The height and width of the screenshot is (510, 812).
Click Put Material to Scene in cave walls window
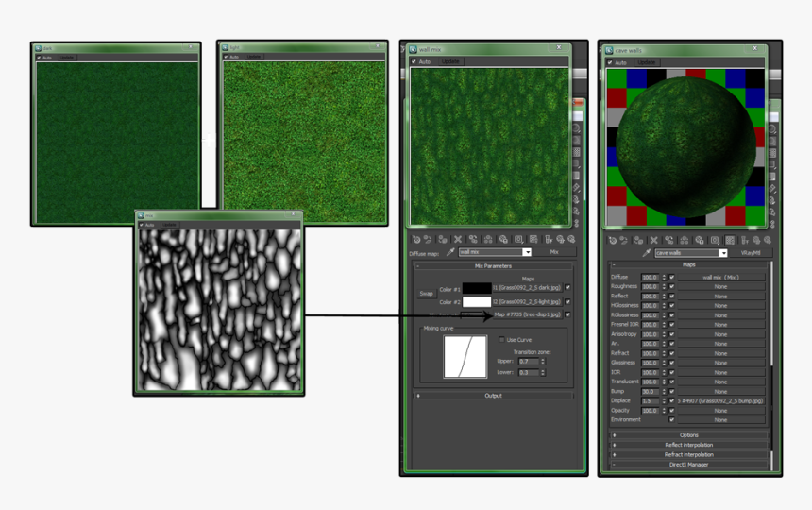624,240
